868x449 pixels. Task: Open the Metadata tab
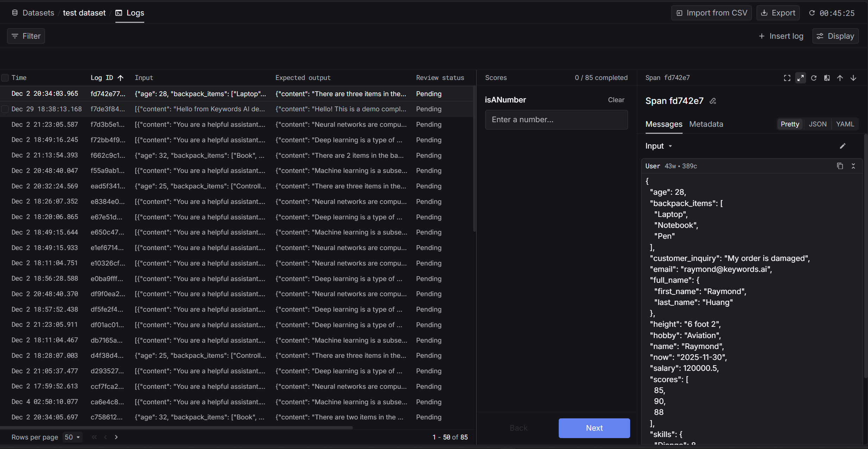pos(706,124)
